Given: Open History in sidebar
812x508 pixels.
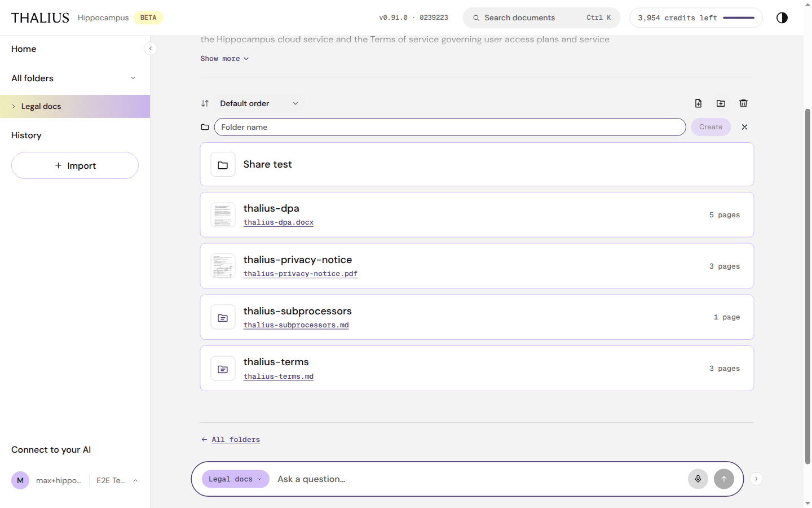Looking at the screenshot, I should (x=27, y=135).
